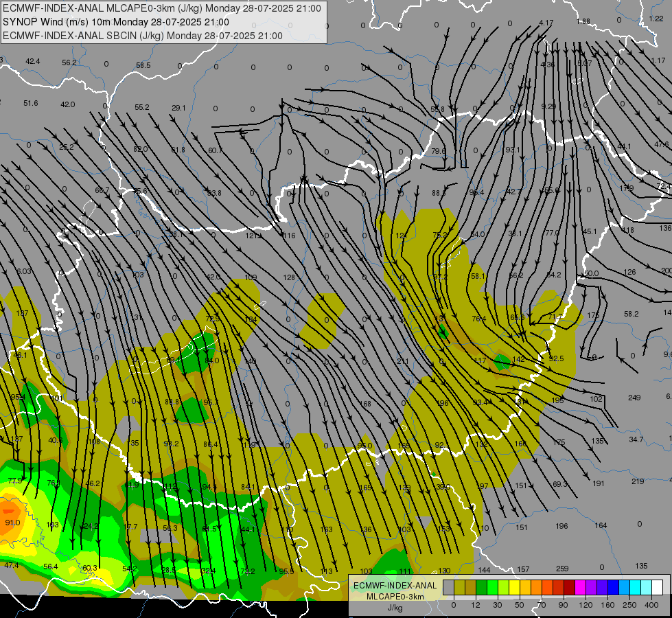Select the legend tick label 30

click(497, 605)
